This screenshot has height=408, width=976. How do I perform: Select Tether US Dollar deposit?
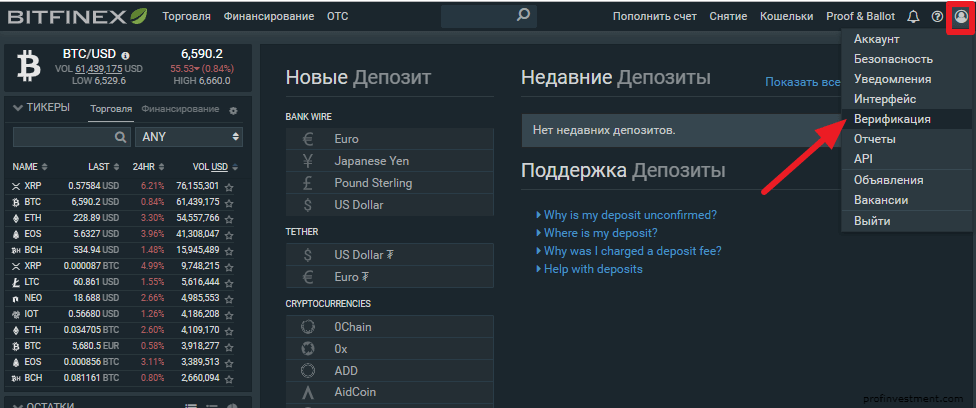[390, 255]
